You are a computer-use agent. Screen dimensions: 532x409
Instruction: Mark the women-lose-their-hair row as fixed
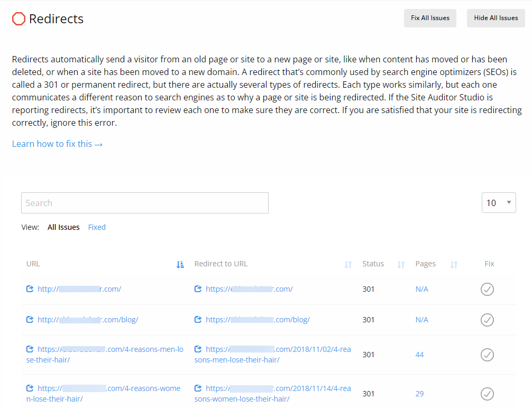487,394
